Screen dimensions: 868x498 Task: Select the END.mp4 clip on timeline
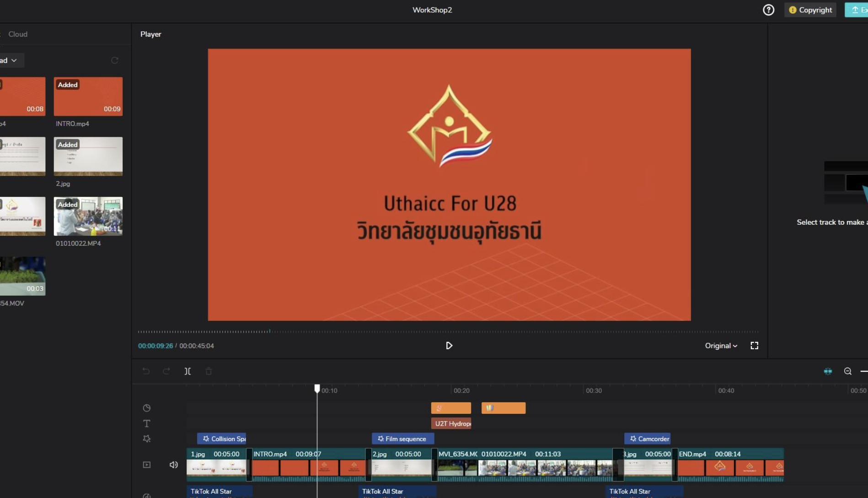(731, 465)
